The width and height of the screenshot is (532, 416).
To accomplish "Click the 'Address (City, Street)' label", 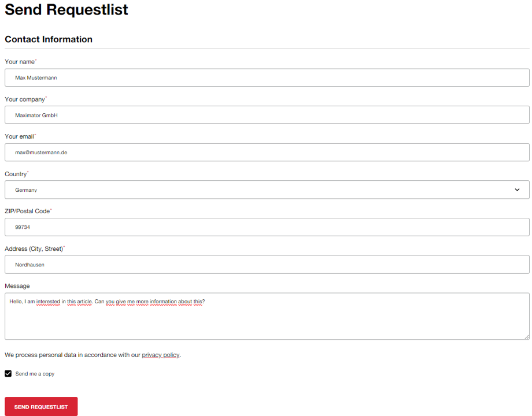I will pyautogui.click(x=34, y=249).
